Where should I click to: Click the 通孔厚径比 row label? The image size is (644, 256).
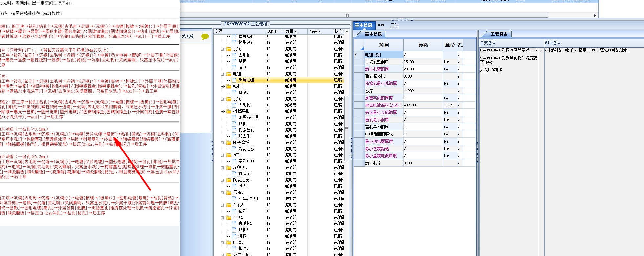[x=384, y=76]
